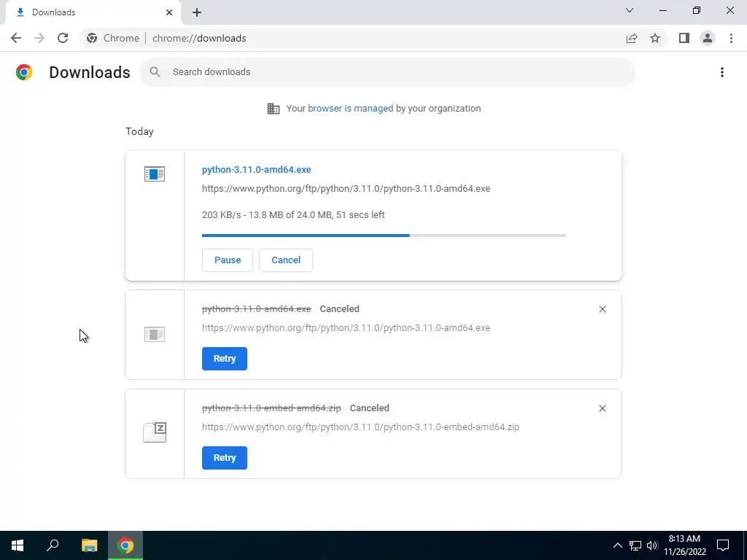Click the 'Today' date heading
The width and height of the screenshot is (747, 560).
pyautogui.click(x=139, y=131)
